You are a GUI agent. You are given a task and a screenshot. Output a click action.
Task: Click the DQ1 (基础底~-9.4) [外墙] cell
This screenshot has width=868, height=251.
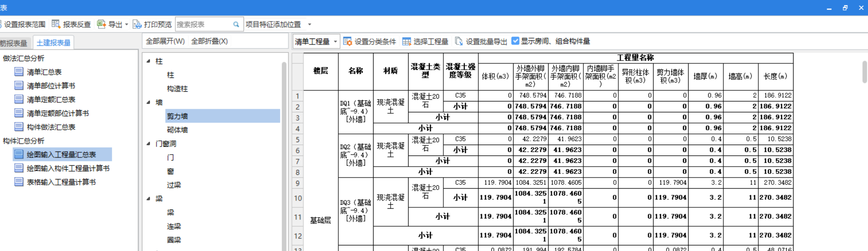coord(356,112)
